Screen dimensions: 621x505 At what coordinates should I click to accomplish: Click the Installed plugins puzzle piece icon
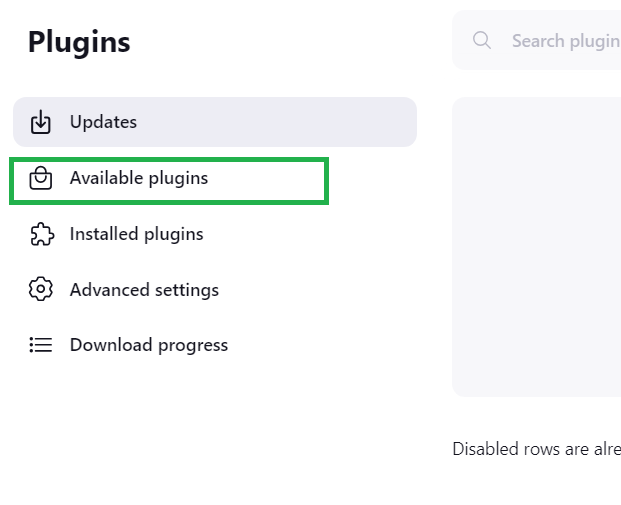[40, 235]
